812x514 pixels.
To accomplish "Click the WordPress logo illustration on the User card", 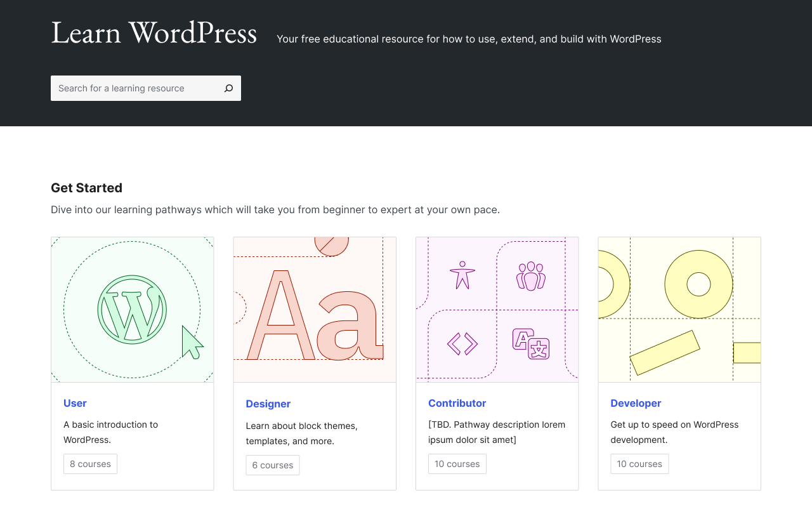I will click(131, 309).
